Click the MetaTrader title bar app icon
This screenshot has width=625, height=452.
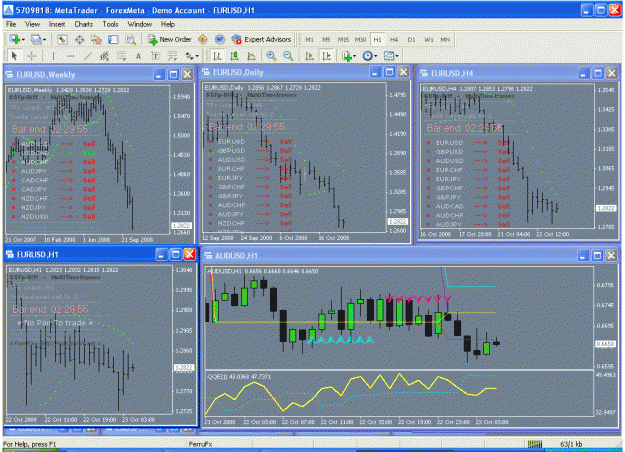coord(8,10)
